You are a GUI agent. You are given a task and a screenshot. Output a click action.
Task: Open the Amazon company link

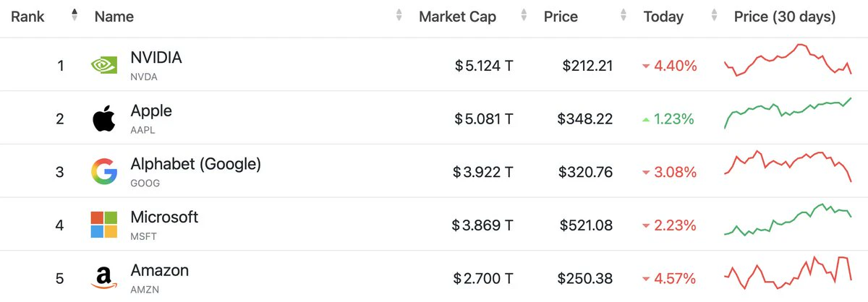click(159, 270)
